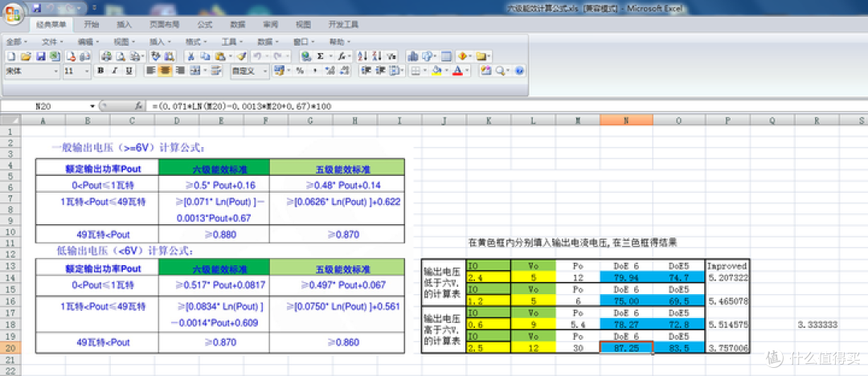868x376 pixels.
Task: Select the column D header
Action: (x=176, y=121)
